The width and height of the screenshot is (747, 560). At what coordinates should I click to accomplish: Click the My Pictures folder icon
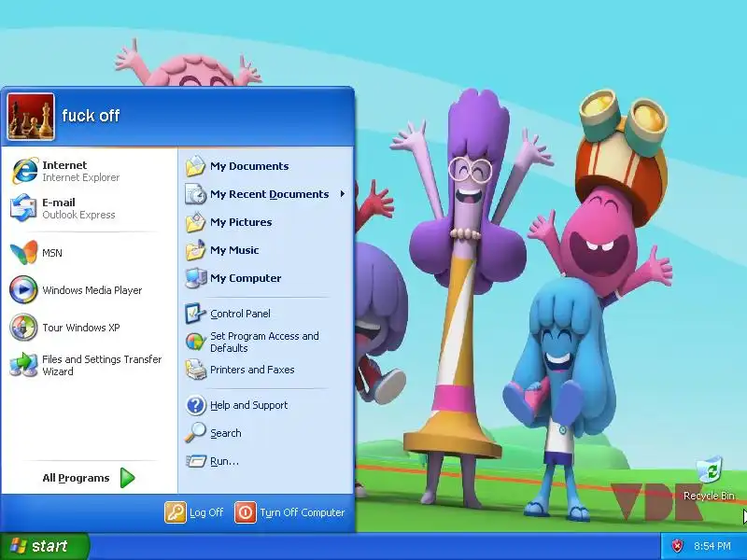[x=195, y=222]
